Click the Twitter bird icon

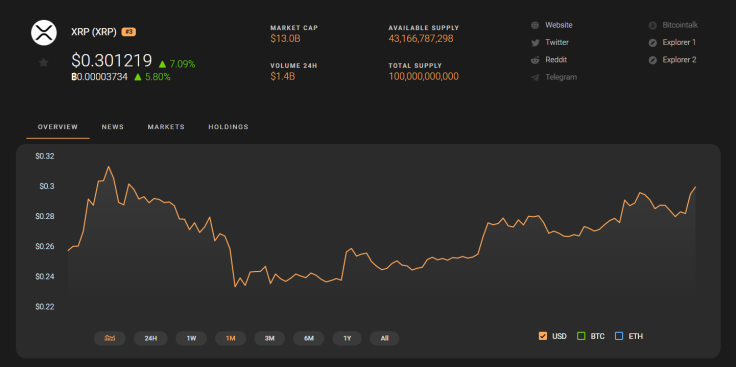535,43
